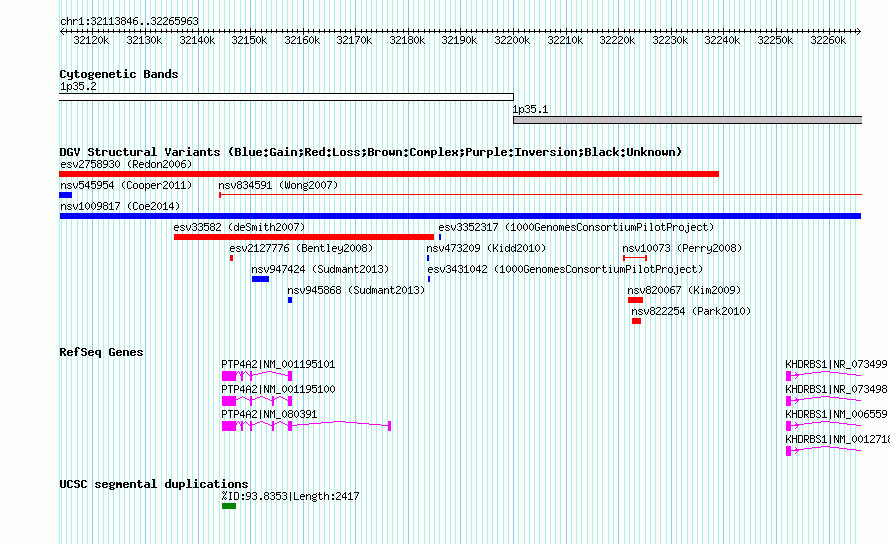Click the "nsv820067 (Kim2009)" label text

pyautogui.click(x=684, y=290)
